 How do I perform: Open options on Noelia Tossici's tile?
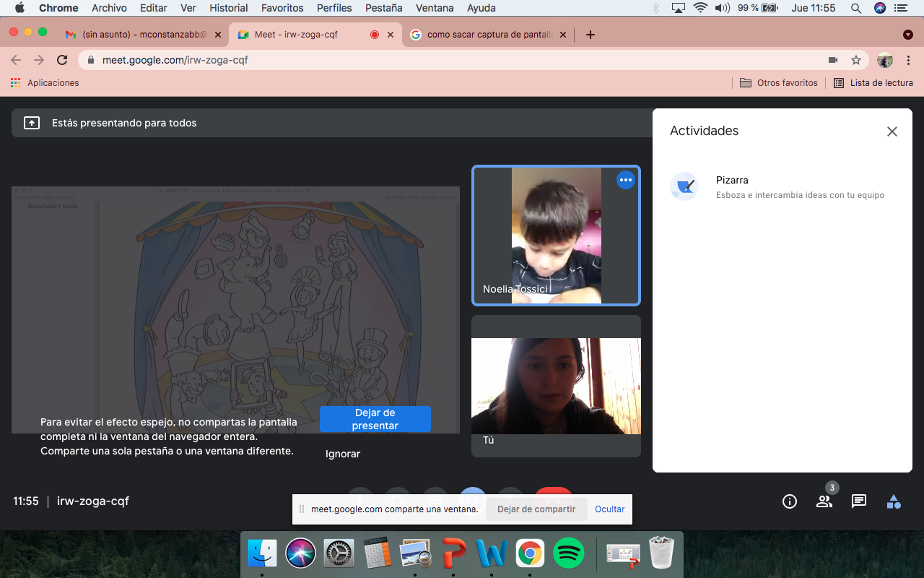(x=626, y=180)
